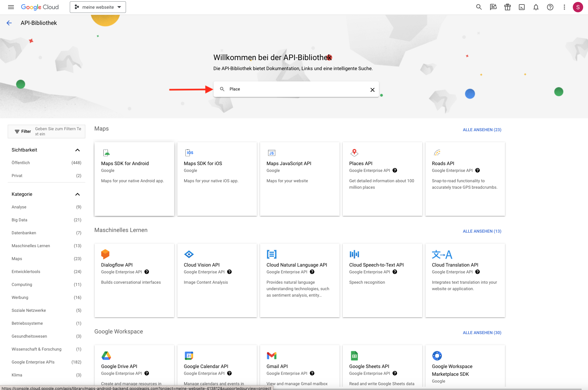
Task: Click Cloud Speech-to-Text API icon
Action: click(x=354, y=254)
